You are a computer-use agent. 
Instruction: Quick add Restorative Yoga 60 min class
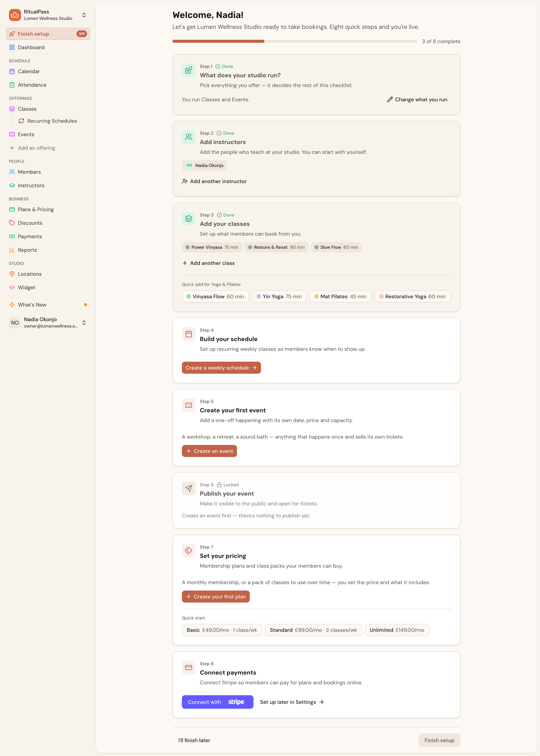412,296
